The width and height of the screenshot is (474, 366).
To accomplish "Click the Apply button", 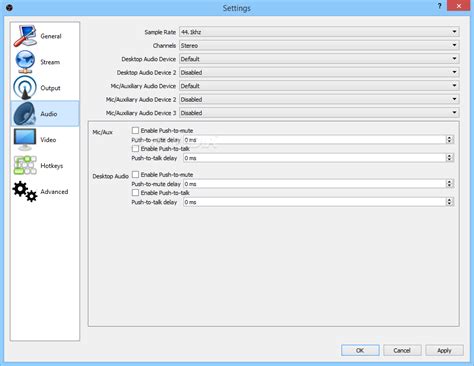I will (x=444, y=350).
